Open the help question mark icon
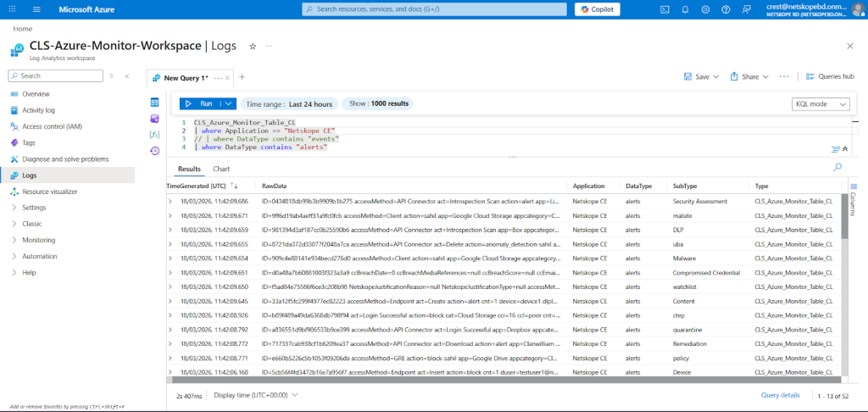The image size is (868, 412). pos(726,9)
